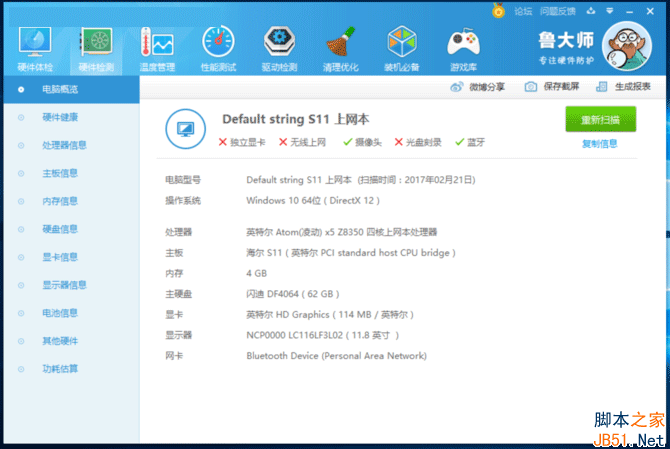Show 显卡信息 graphics card details
This screenshot has width=670, height=449.
coord(59,257)
